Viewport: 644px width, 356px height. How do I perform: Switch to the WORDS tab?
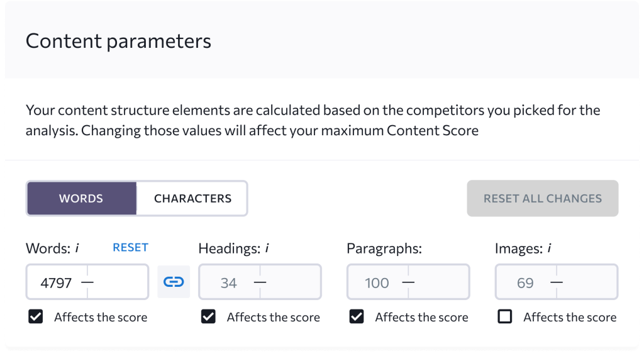[x=81, y=198]
